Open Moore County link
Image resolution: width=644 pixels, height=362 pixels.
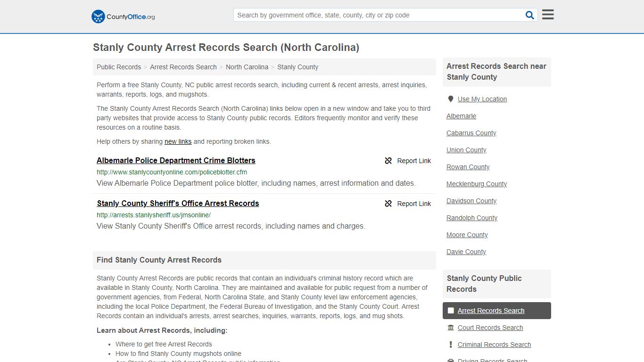pos(467,235)
